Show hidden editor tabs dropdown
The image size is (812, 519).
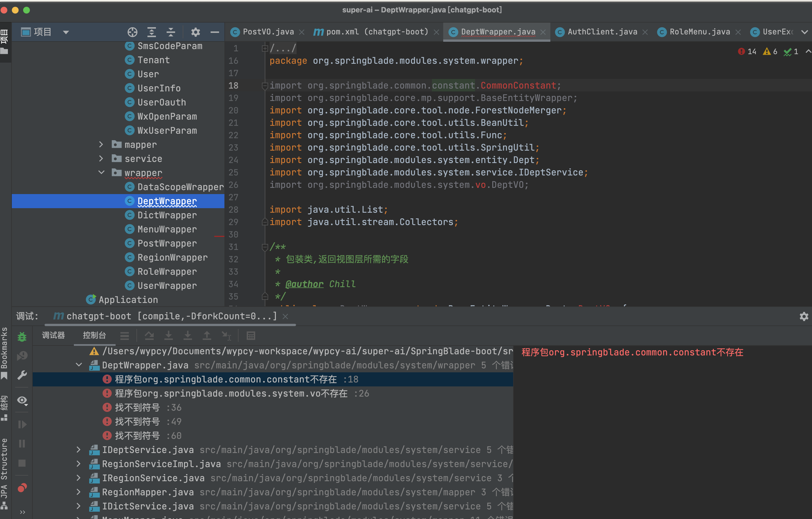(805, 32)
